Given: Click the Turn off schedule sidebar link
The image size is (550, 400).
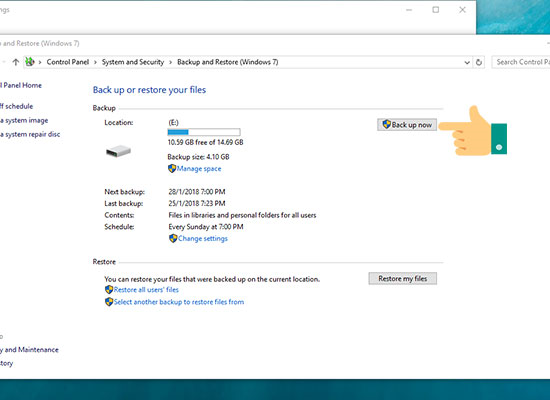Looking at the screenshot, I should (16, 106).
